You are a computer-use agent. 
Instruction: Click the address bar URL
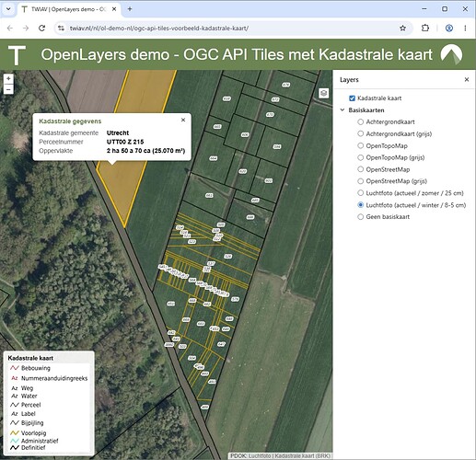pos(159,29)
